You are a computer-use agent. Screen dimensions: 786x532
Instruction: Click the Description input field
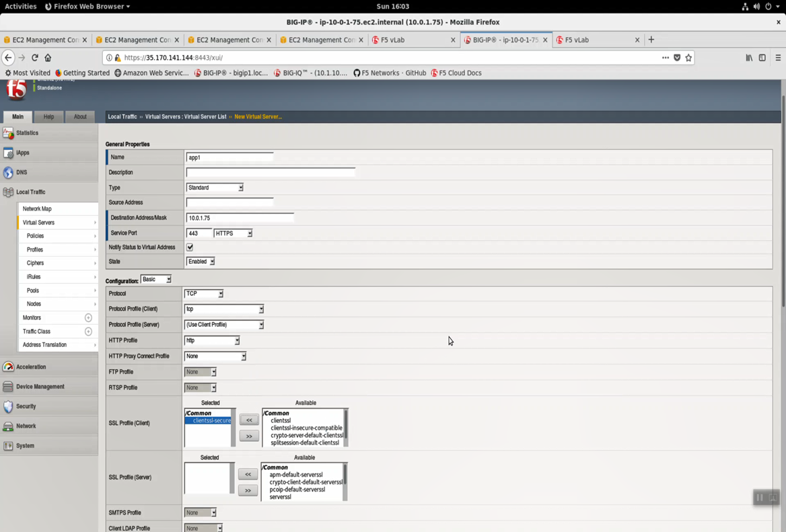[271, 172]
